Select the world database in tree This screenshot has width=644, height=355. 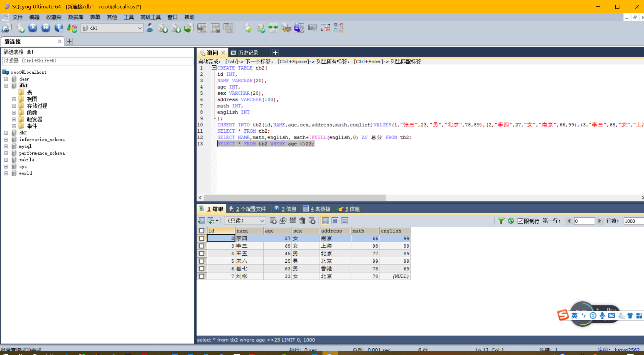[x=26, y=173]
